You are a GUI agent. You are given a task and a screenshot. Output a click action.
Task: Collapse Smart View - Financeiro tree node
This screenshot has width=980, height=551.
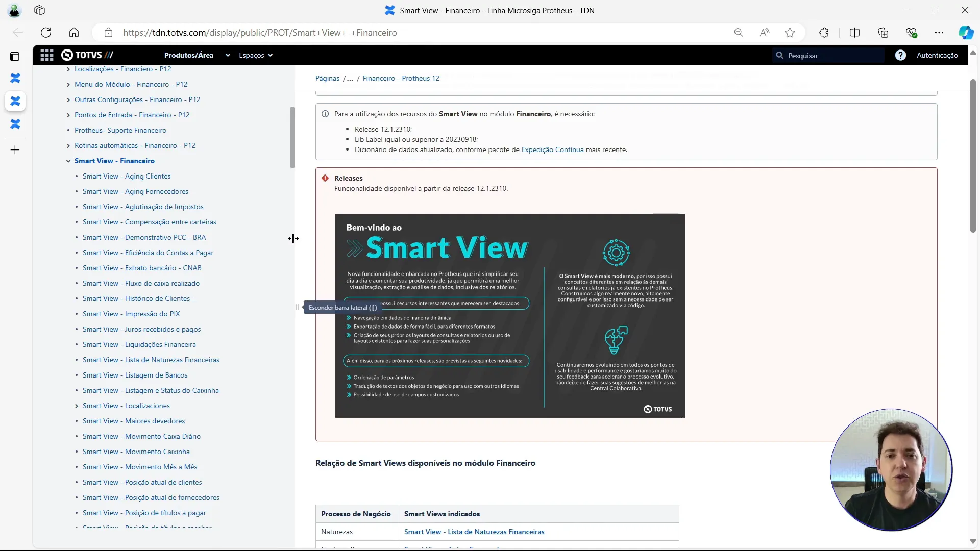click(68, 161)
